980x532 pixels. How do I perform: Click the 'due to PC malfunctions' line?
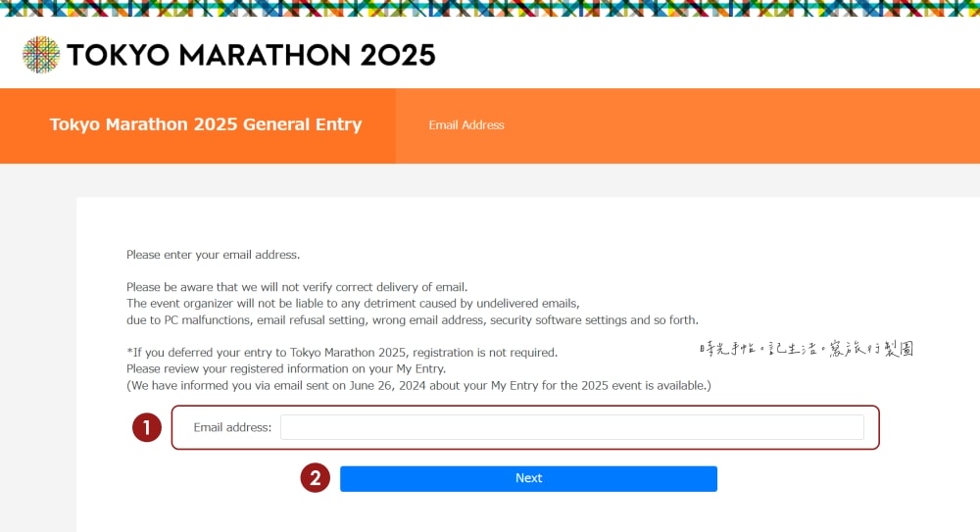tap(413, 320)
